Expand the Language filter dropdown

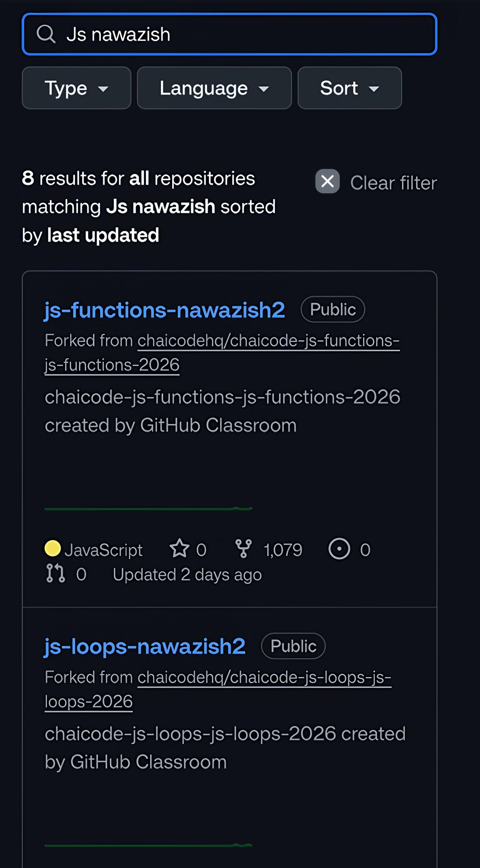click(x=214, y=88)
